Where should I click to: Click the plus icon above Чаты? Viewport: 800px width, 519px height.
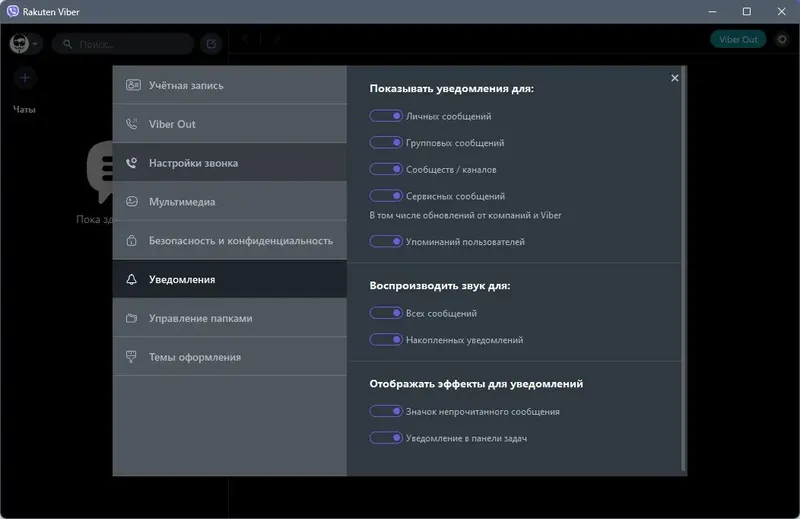24,78
